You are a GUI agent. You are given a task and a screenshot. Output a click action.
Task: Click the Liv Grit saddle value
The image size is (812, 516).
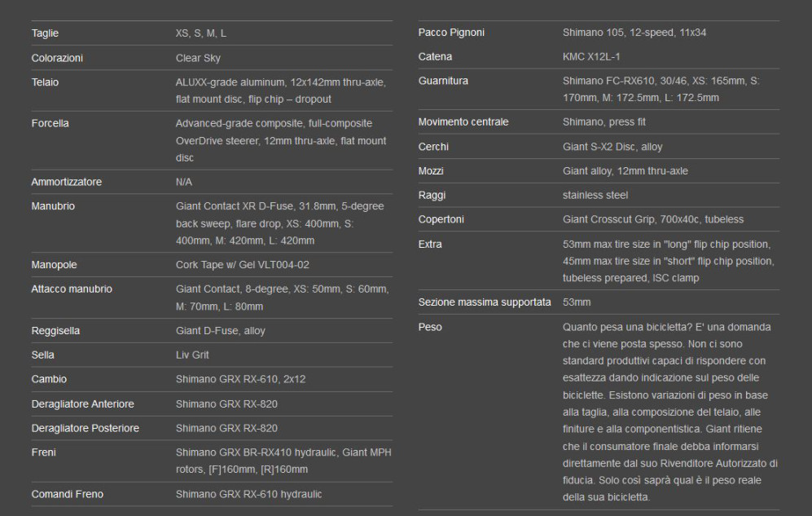click(192, 355)
